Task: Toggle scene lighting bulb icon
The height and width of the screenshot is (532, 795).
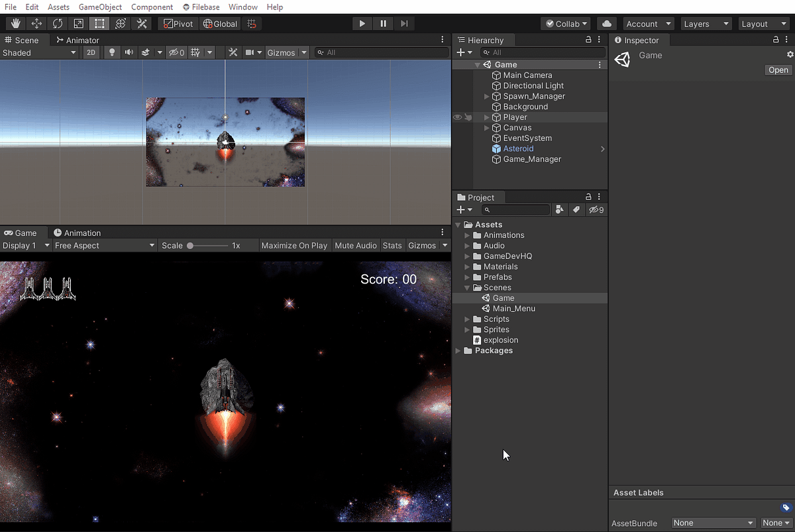Action: (111, 52)
